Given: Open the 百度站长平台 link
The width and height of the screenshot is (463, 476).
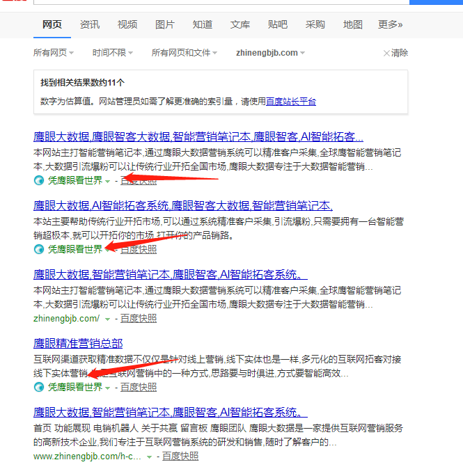Looking at the screenshot, I should pos(291,102).
